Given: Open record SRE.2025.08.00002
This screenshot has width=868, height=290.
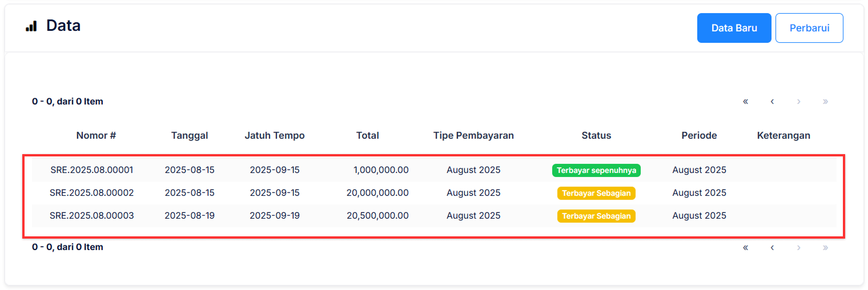Looking at the screenshot, I should click(91, 192).
